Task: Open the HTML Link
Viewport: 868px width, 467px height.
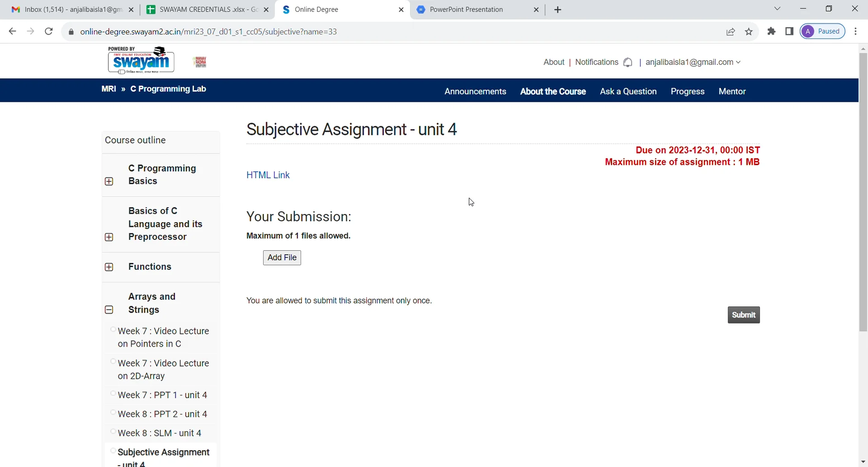Action: click(268, 175)
